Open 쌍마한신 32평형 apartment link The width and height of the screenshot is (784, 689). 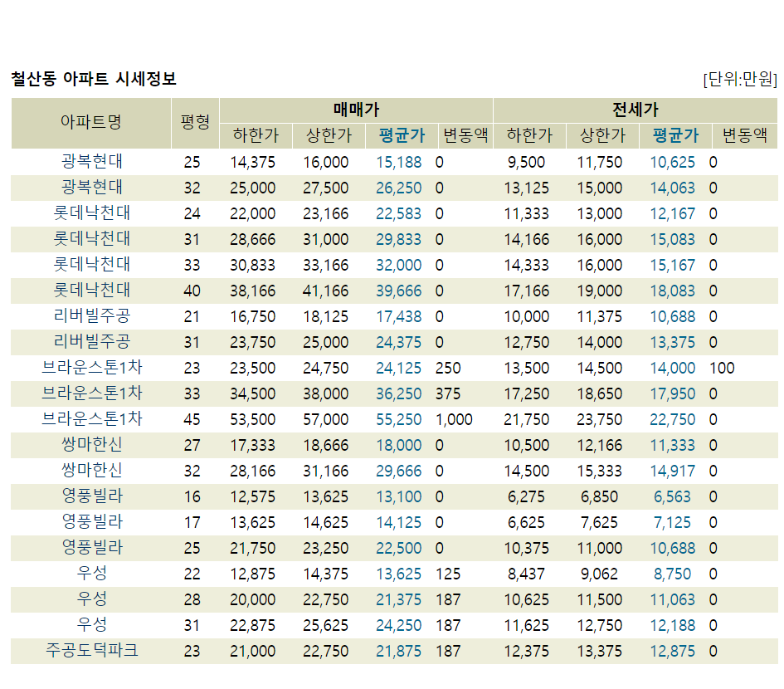pyautogui.click(x=91, y=471)
